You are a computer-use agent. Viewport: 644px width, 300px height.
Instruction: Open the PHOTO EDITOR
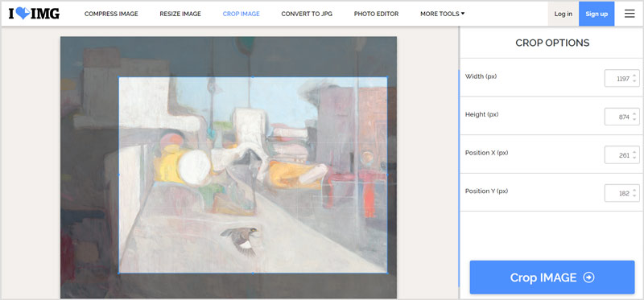[x=376, y=14]
